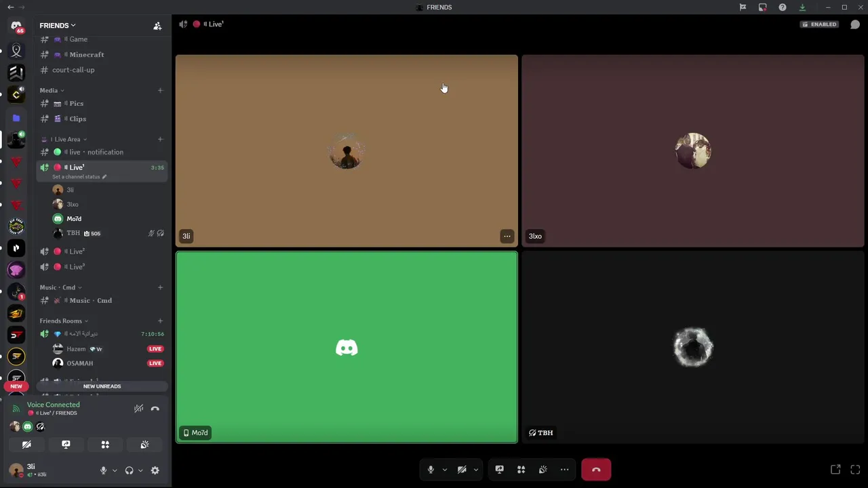Open soundboard button in voice panel
This screenshot has width=868, height=488.
click(x=144, y=445)
